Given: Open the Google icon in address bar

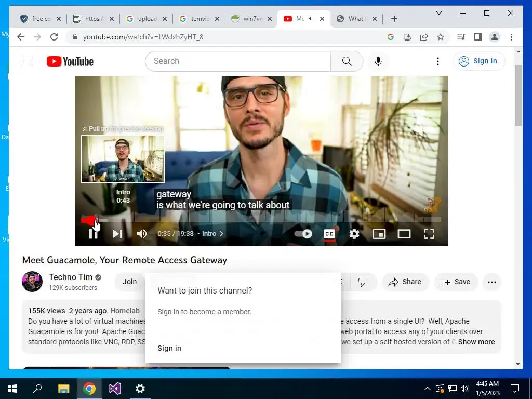Looking at the screenshot, I should [x=391, y=37].
